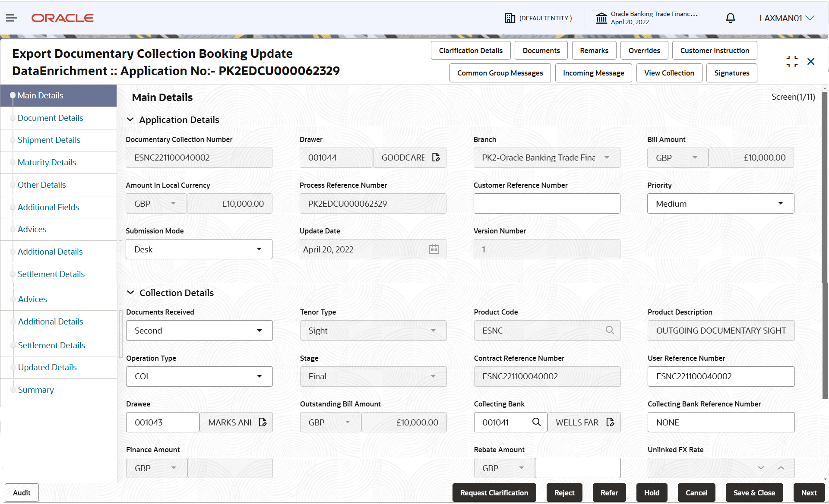
Task: Open the Documents Received dropdown
Action: [x=199, y=331]
